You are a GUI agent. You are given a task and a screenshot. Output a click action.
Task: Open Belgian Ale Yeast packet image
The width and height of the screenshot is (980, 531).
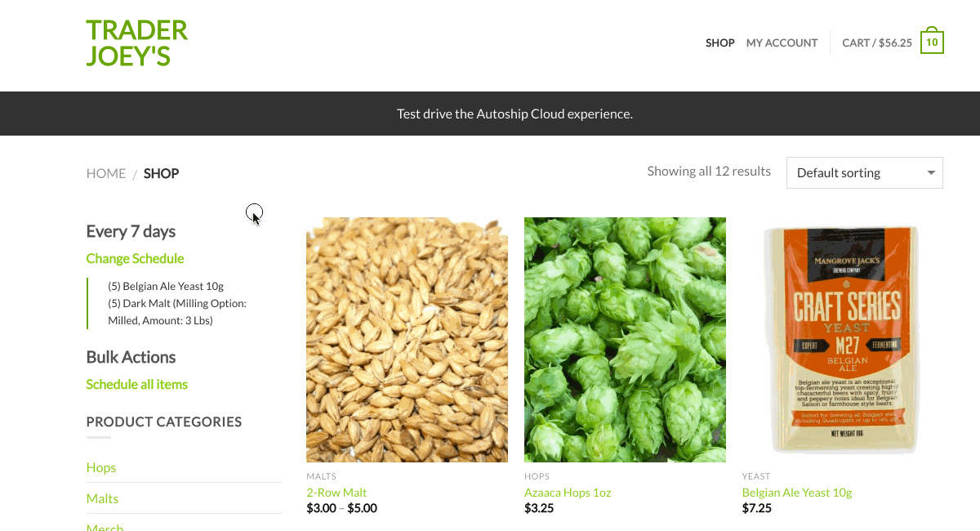pos(843,340)
